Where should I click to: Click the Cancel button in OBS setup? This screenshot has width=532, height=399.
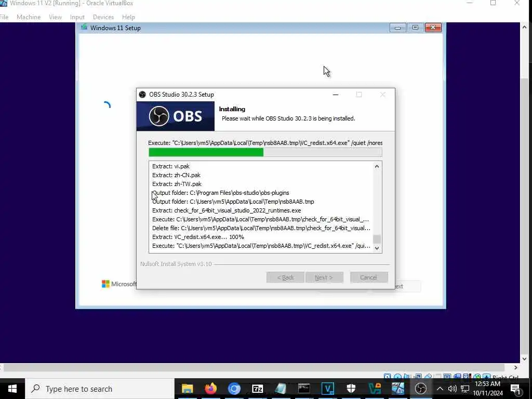click(x=369, y=277)
